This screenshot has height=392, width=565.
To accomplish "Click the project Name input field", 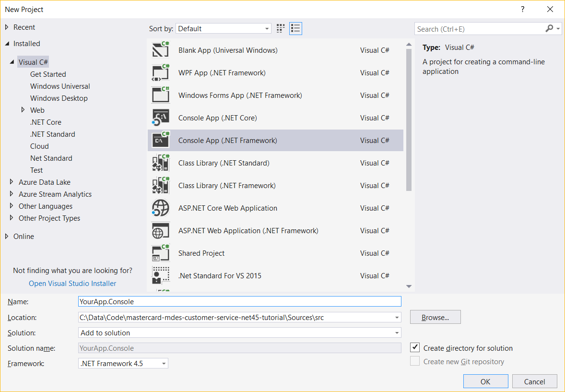I will (x=240, y=301).
